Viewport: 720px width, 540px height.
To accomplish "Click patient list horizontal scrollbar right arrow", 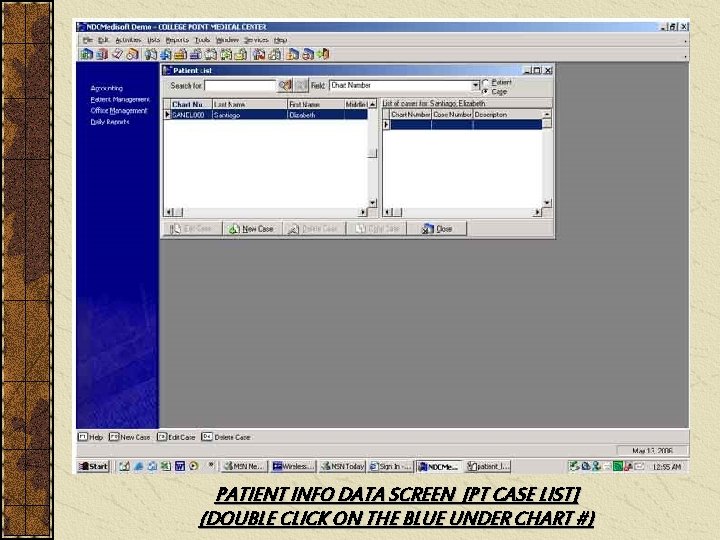I will point(363,212).
